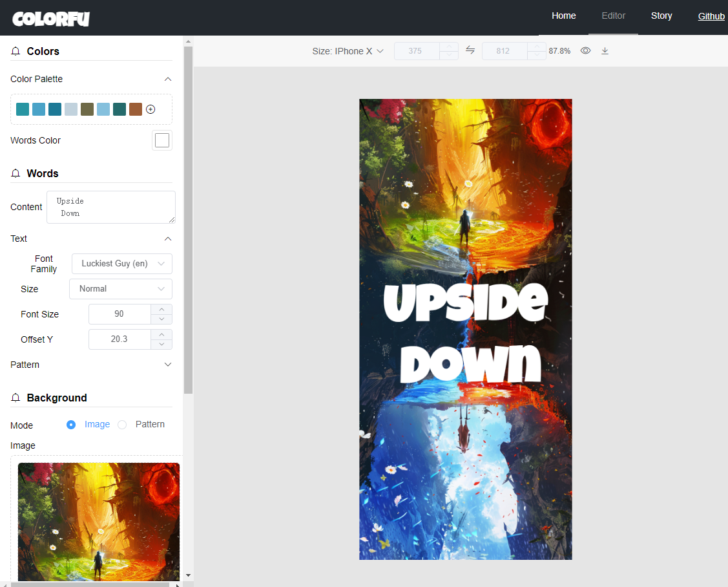Image resolution: width=728 pixels, height=587 pixels.
Task: Click the swap width and height icon
Action: click(x=470, y=50)
